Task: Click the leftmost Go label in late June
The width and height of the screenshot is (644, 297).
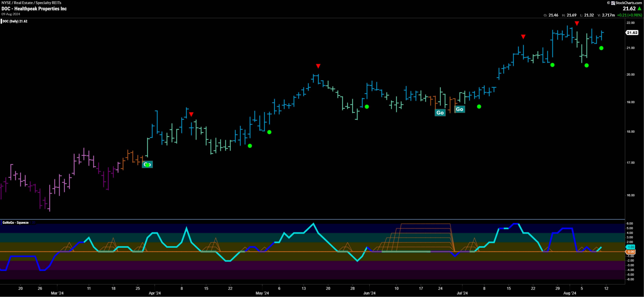Action: 440,112
